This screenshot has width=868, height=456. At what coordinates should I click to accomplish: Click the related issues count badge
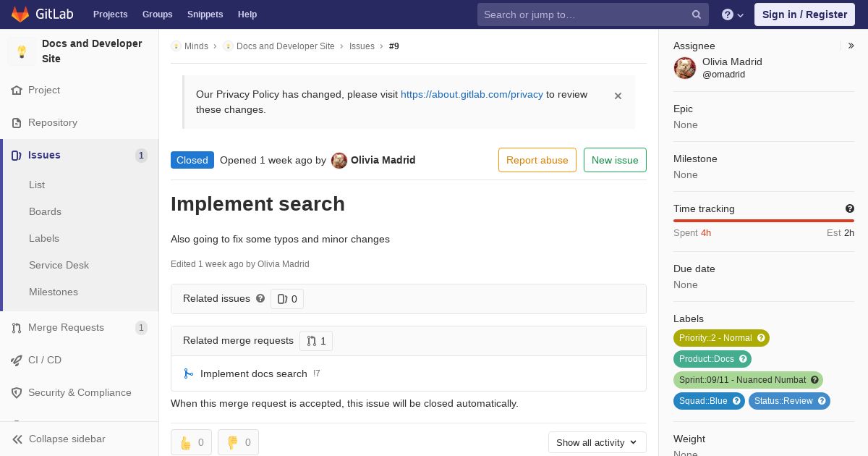click(287, 299)
